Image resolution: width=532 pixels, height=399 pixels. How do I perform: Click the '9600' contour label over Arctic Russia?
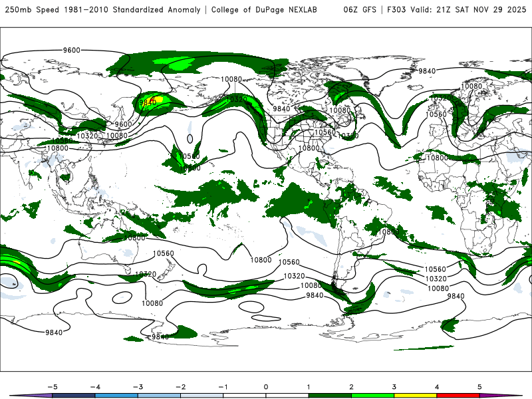[72, 51]
